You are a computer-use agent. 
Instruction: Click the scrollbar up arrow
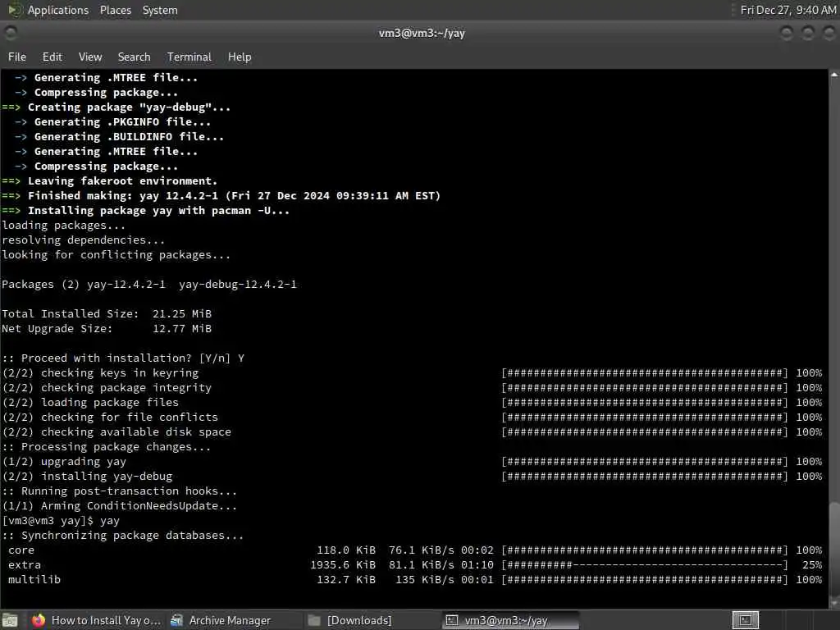pos(834,75)
